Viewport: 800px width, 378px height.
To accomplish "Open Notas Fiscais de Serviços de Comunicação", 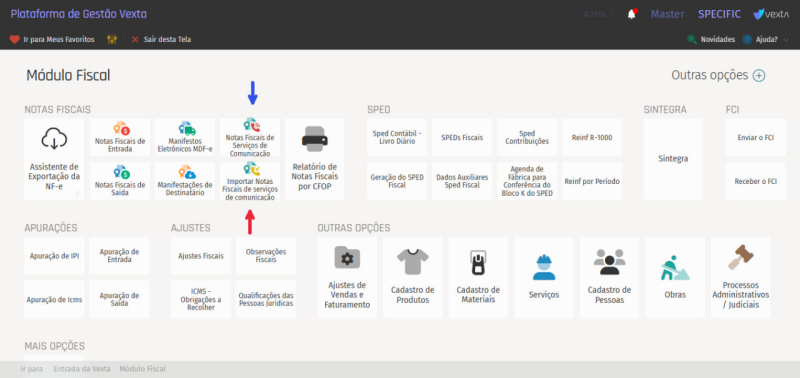I will click(x=249, y=137).
